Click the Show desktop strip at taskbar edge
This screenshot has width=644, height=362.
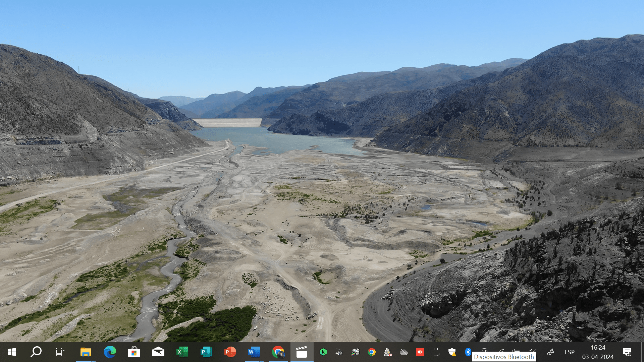pos(642,352)
